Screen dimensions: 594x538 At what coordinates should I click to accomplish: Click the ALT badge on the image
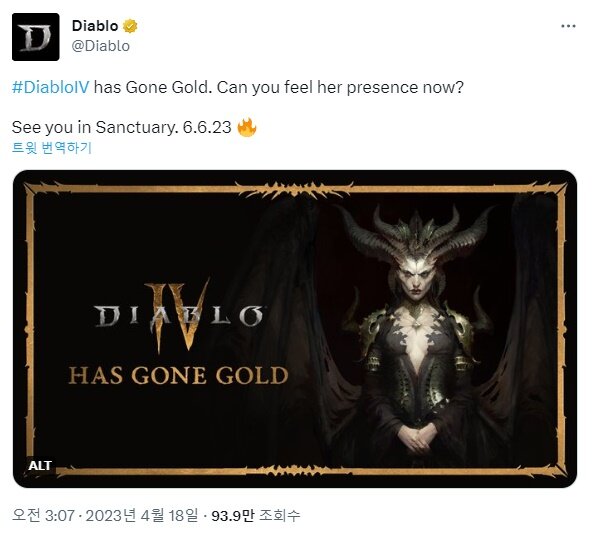point(40,466)
